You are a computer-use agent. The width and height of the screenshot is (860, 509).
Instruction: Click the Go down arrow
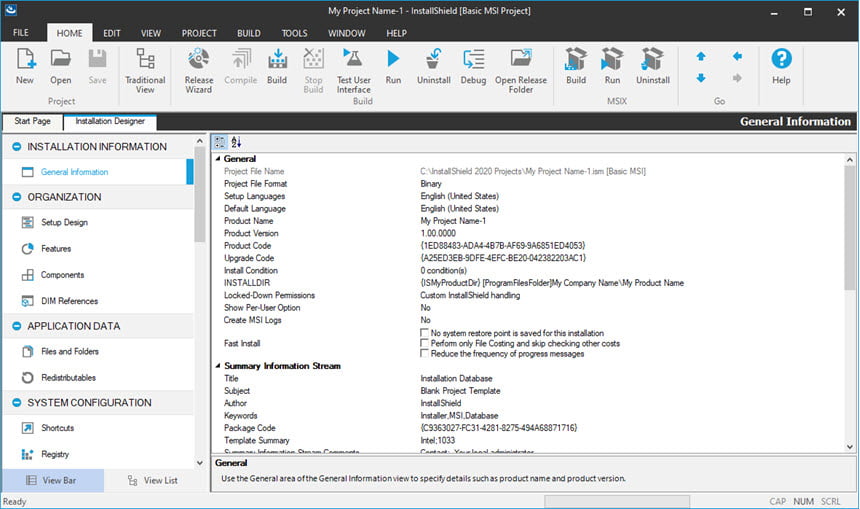click(x=701, y=78)
